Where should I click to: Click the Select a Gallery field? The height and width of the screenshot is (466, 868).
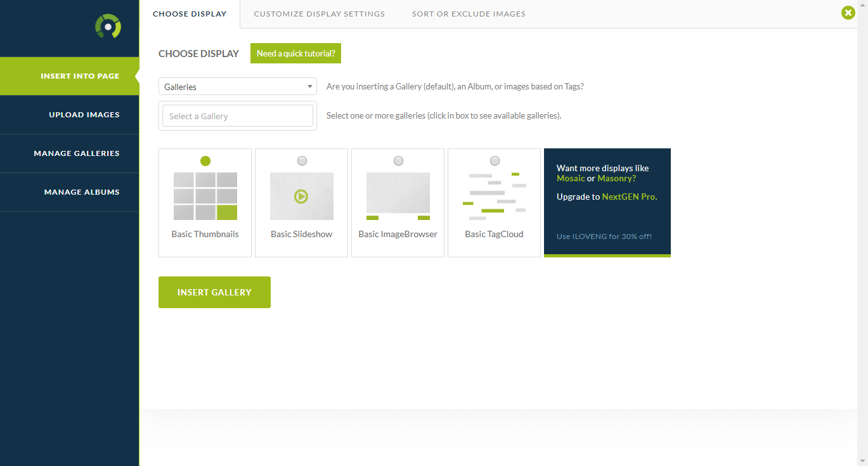238,116
